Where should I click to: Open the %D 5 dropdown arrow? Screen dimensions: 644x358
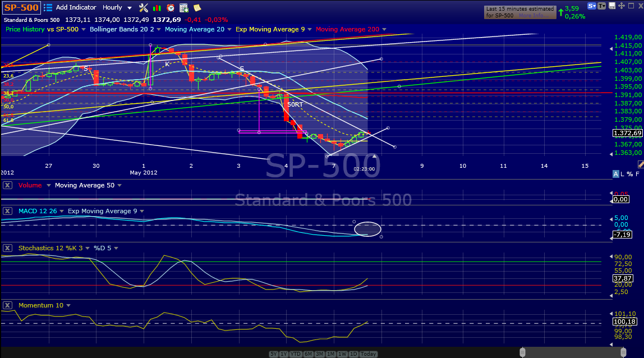(116, 248)
